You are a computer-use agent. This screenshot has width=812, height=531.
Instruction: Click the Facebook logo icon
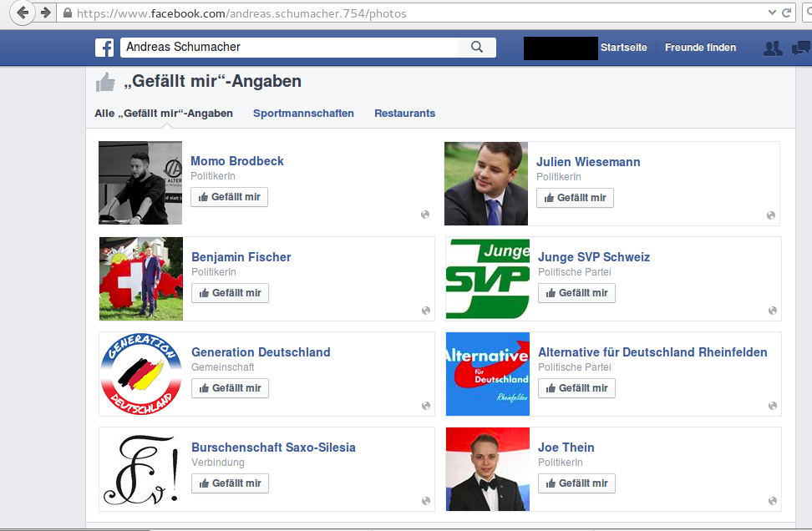tap(104, 48)
